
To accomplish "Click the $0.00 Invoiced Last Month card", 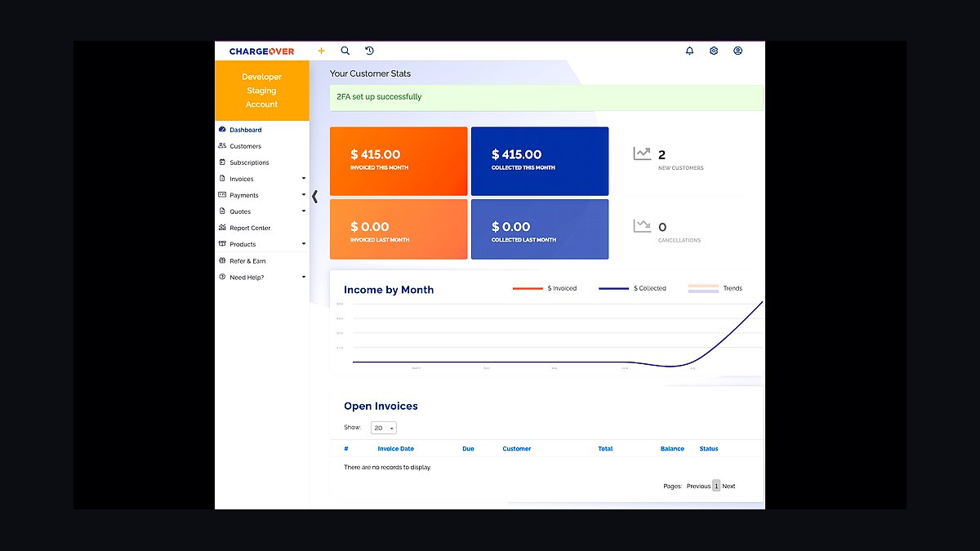I will point(399,229).
